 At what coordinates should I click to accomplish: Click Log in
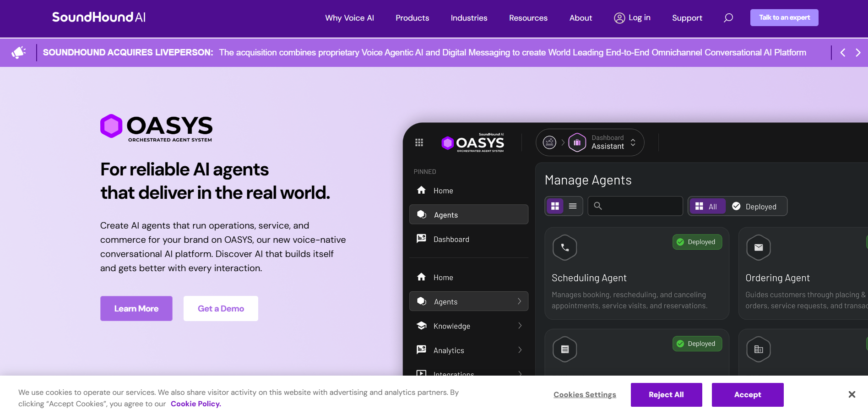pos(639,17)
